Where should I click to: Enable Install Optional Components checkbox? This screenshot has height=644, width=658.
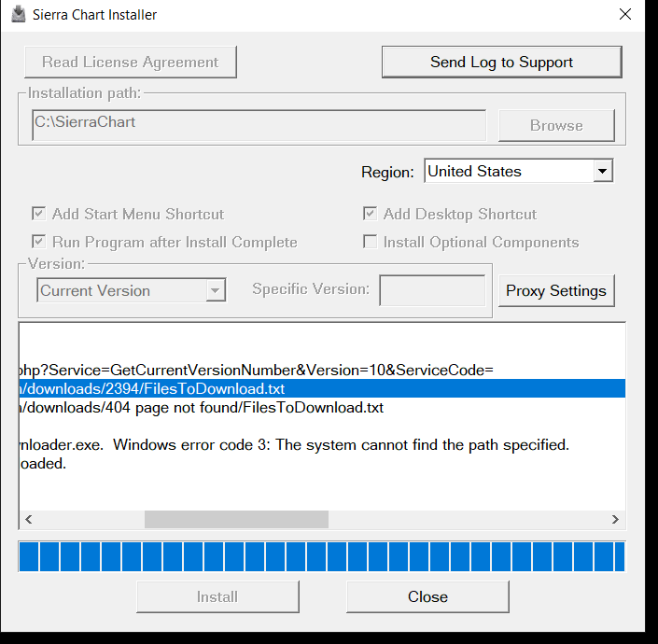[370, 242]
